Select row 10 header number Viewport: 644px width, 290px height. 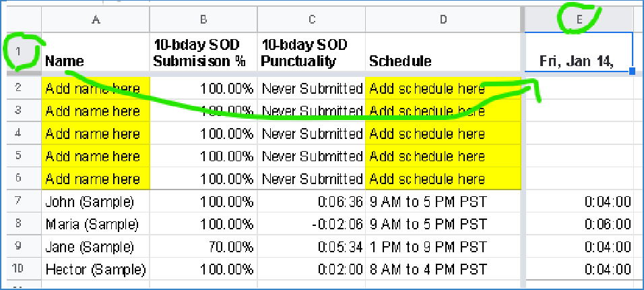pos(19,269)
